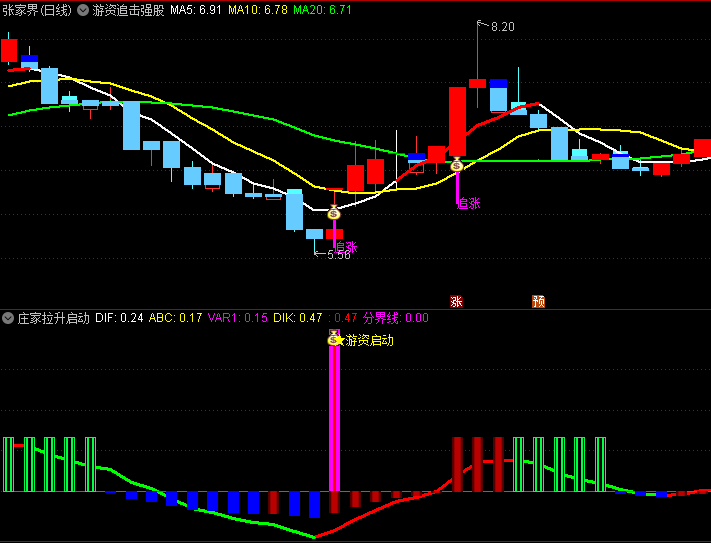Click the 张家界(日线) stock title
The height and width of the screenshot is (543, 711).
[37, 10]
